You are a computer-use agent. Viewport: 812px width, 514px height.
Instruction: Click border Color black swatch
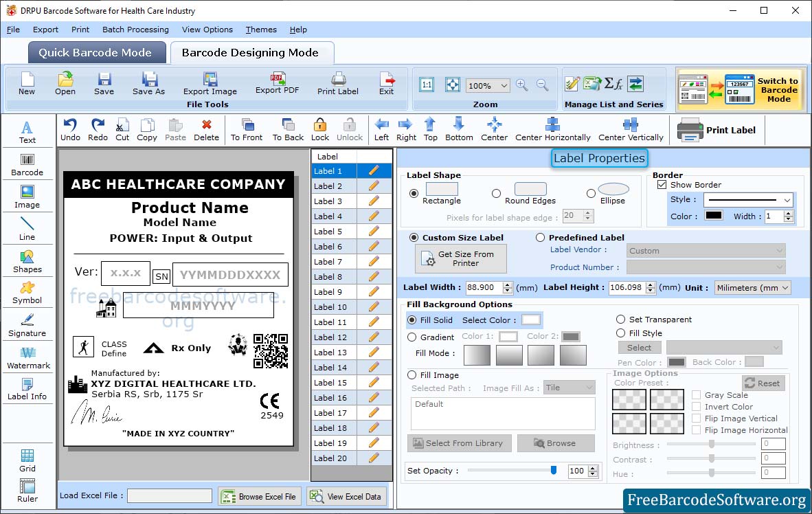pos(714,216)
